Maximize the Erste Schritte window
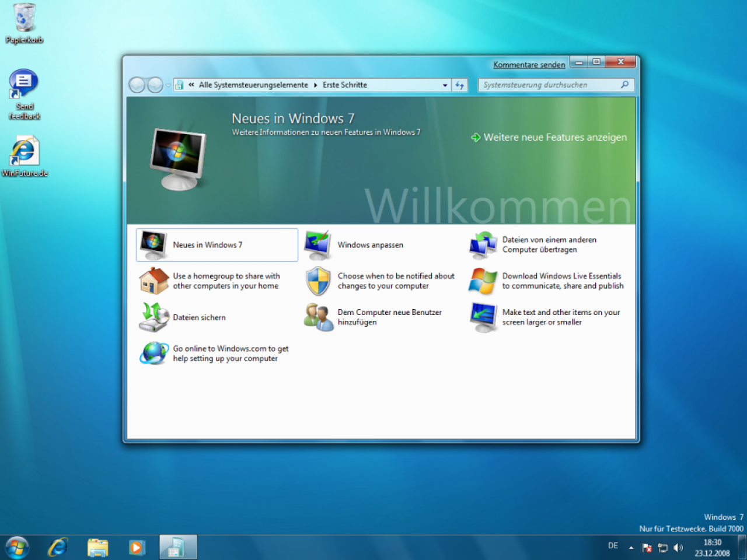Screen dimensions: 747x560 tap(596, 62)
